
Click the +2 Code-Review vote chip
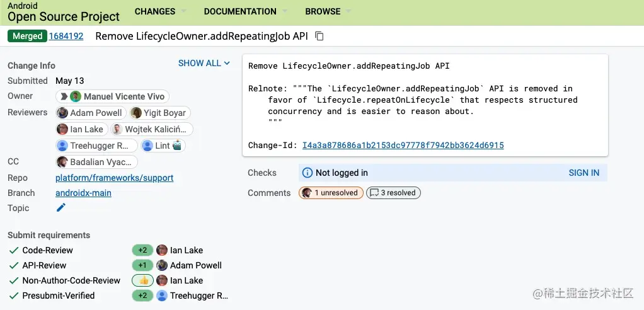[142, 250]
